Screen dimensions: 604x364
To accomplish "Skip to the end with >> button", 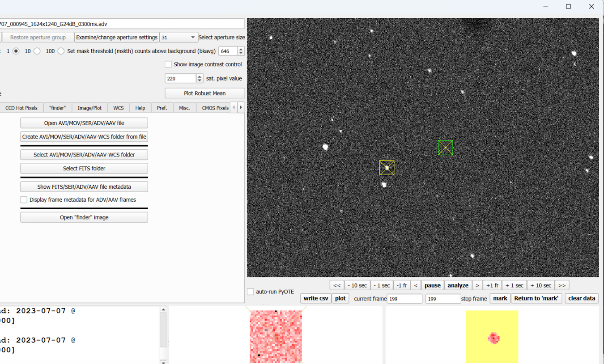I will [x=562, y=285].
